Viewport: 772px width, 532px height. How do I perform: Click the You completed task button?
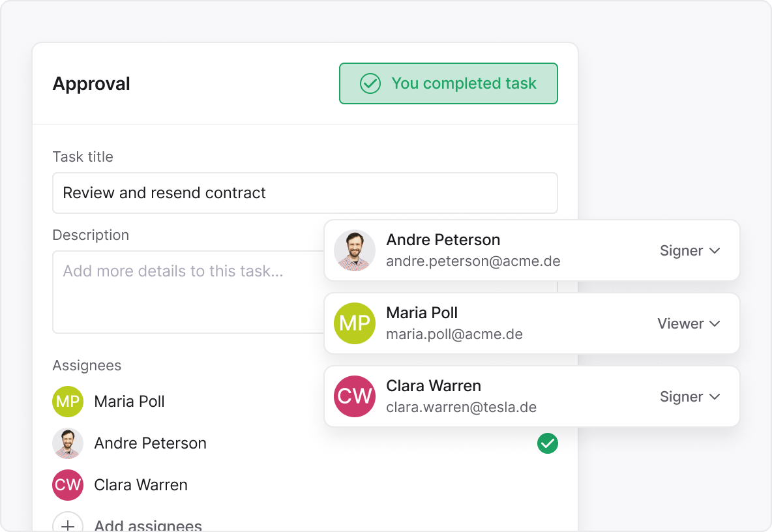click(449, 83)
